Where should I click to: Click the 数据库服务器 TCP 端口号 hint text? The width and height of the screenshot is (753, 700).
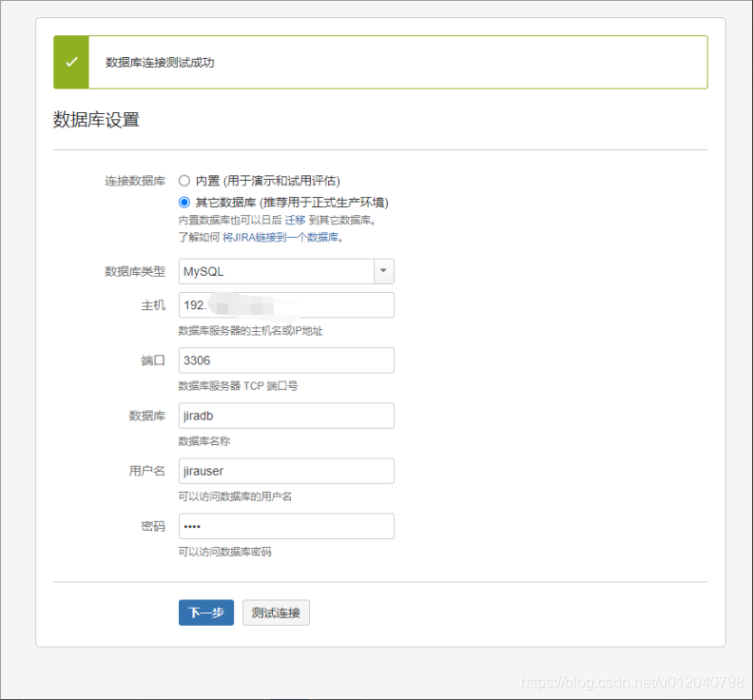pos(238,386)
